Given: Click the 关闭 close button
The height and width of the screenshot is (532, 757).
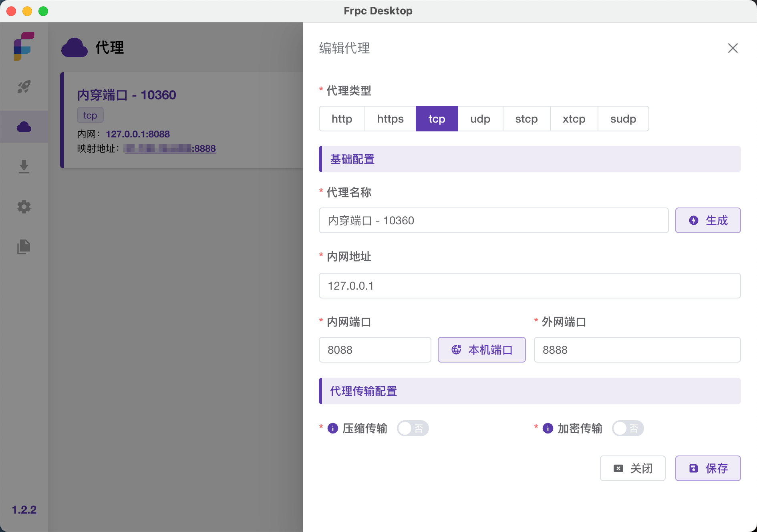Looking at the screenshot, I should pos(632,468).
